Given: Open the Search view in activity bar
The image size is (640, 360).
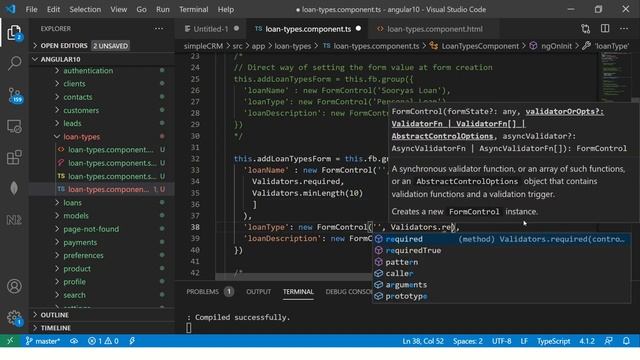Looking at the screenshot, I should [14, 63].
